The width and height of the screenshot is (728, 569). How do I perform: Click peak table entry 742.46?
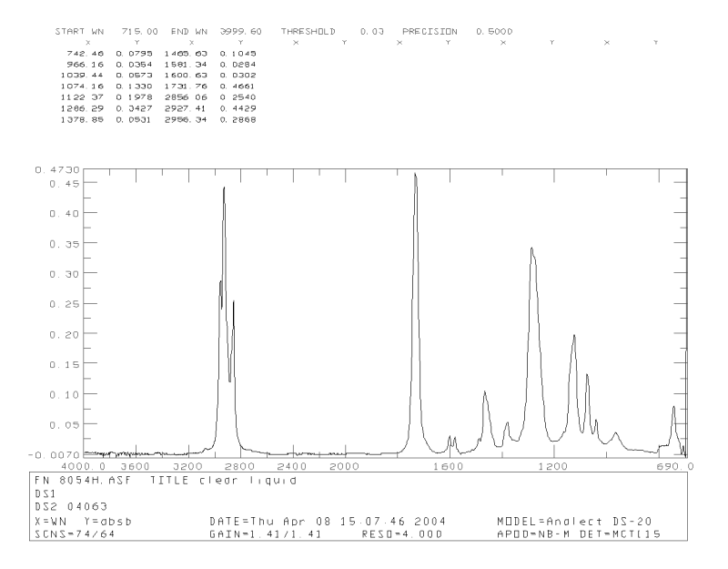pos(86,54)
